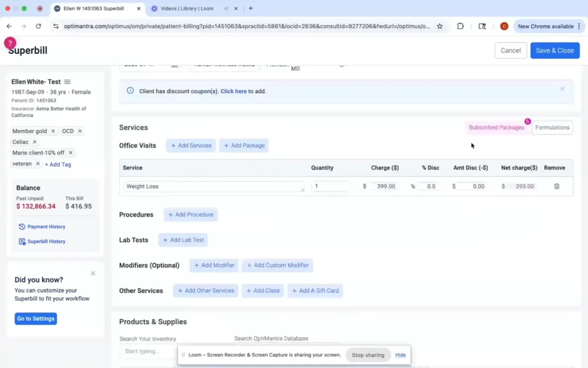Click the This Bill amount $ 416.95
The width and height of the screenshot is (588, 368).
click(x=78, y=206)
